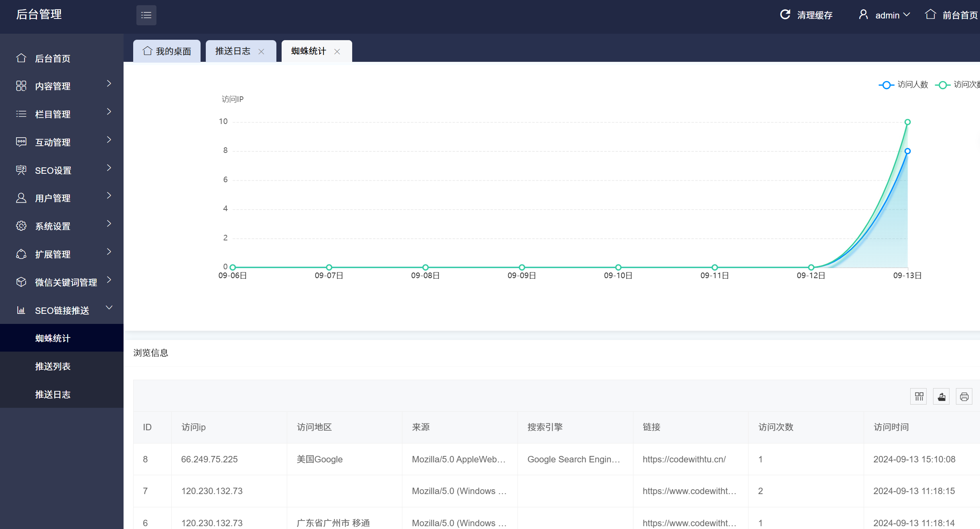Image resolution: width=980 pixels, height=529 pixels.
Task: Close the 推送日志 tab
Action: (x=261, y=51)
